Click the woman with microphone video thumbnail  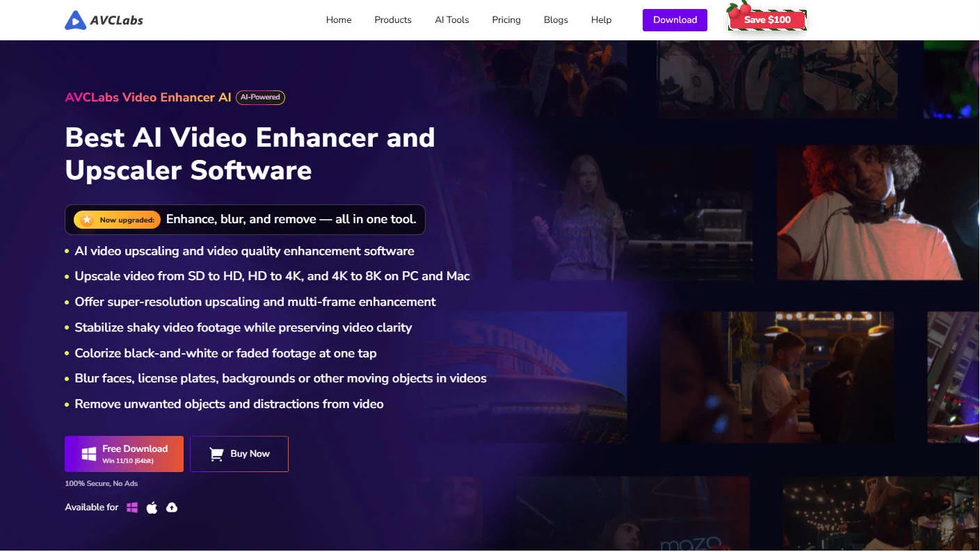pos(632,212)
